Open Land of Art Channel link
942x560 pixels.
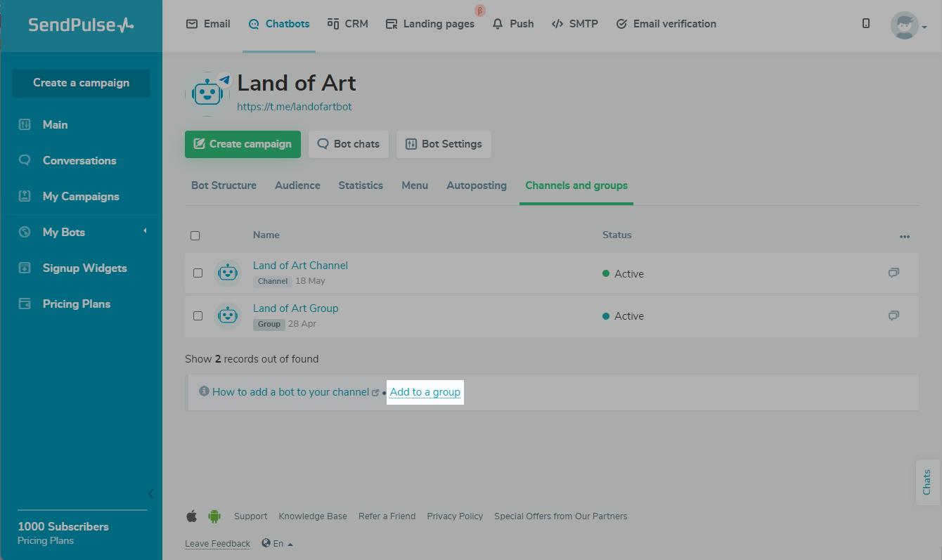pyautogui.click(x=300, y=266)
